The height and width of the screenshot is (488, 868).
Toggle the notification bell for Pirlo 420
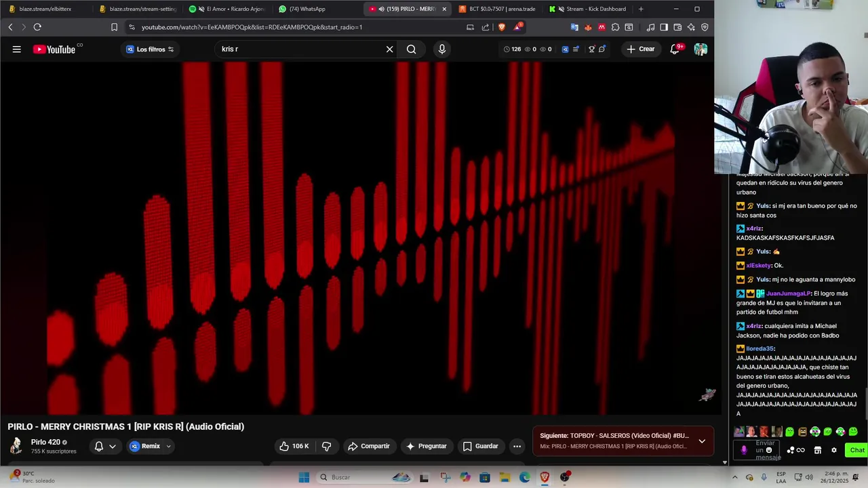coord(99,446)
